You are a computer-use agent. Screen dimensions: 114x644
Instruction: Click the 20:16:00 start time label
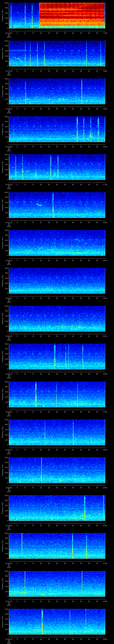(9, 33)
